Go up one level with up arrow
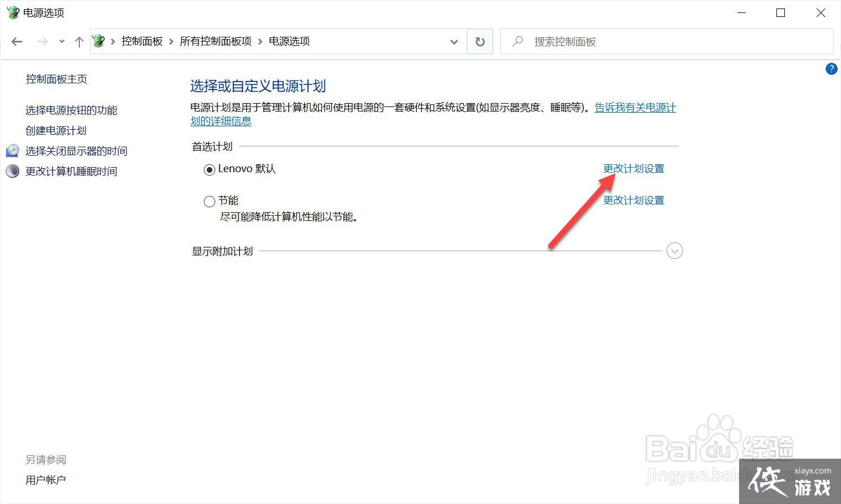841x504 pixels. 79,41
